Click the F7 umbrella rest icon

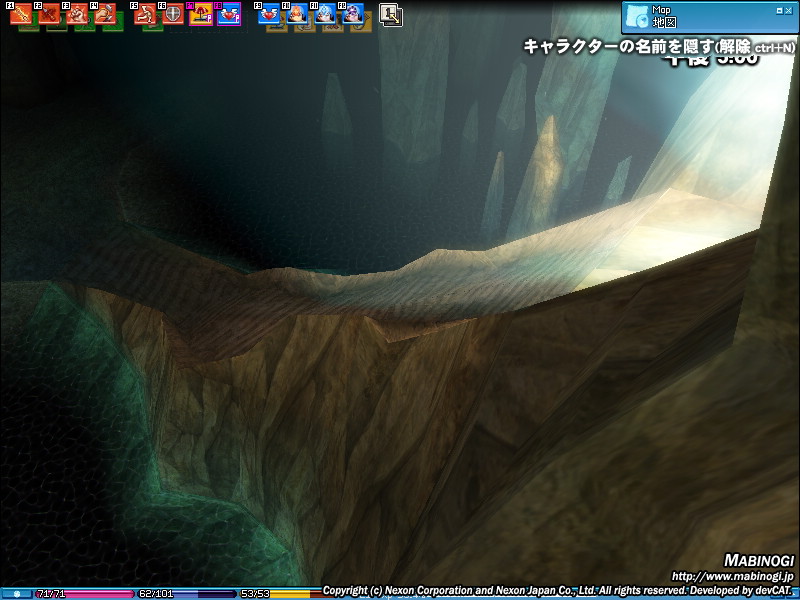(x=201, y=14)
